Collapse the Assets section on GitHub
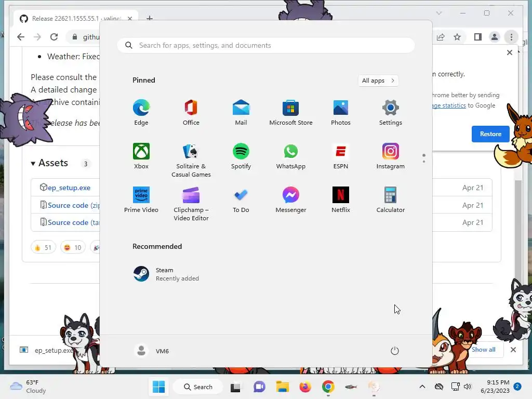532x399 pixels. (49, 163)
